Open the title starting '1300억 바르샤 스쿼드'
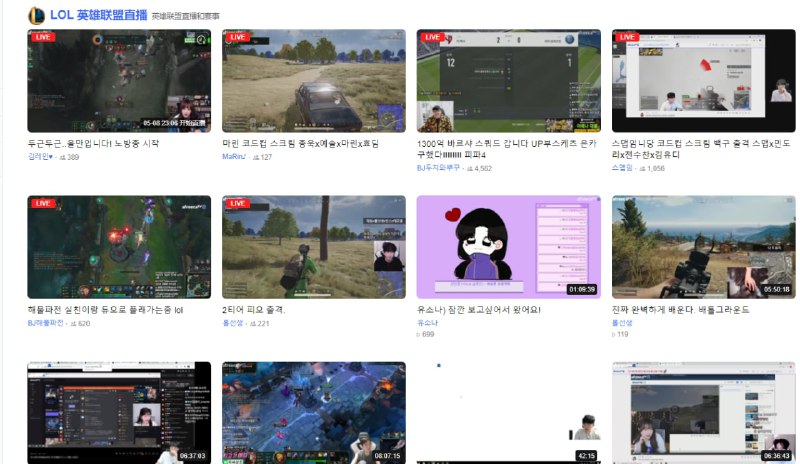This screenshot has height=464, width=800. pyautogui.click(x=507, y=149)
